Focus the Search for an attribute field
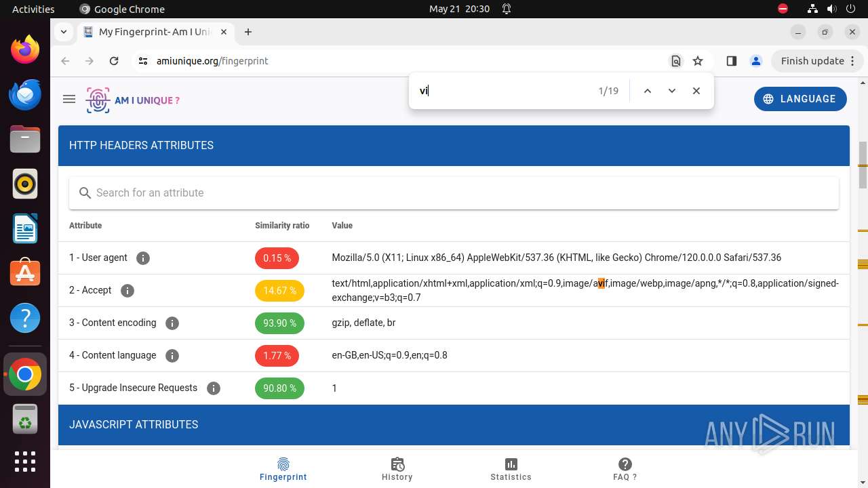The height and width of the screenshot is (488, 868). (454, 193)
